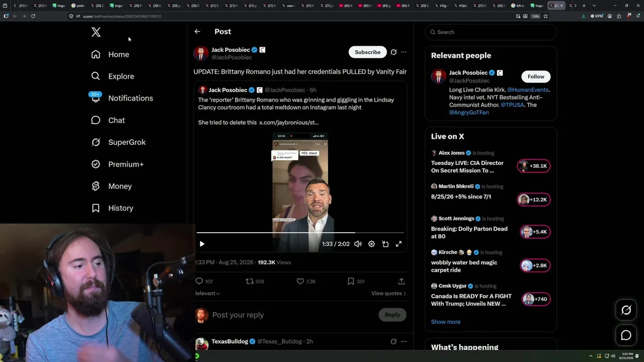Open the more options menu on the post

coord(404,52)
